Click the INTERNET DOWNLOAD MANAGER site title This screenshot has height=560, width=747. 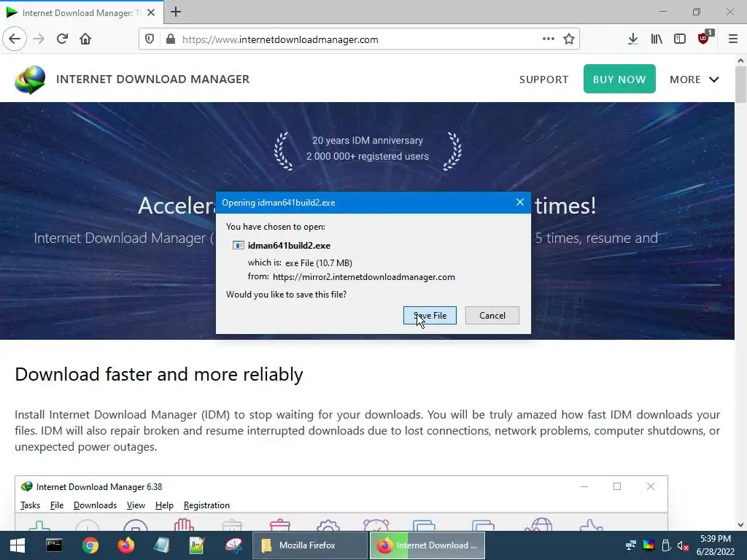pos(153,79)
